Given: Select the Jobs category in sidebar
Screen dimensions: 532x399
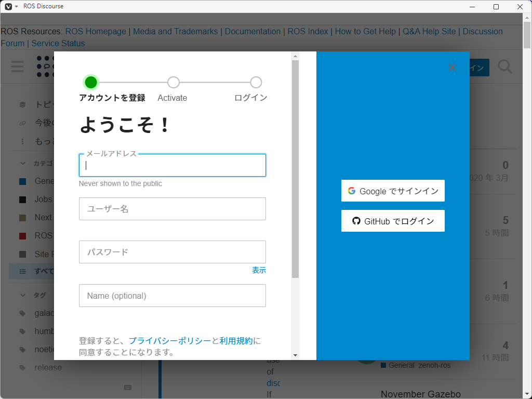Looking at the screenshot, I should pyautogui.click(x=43, y=199).
